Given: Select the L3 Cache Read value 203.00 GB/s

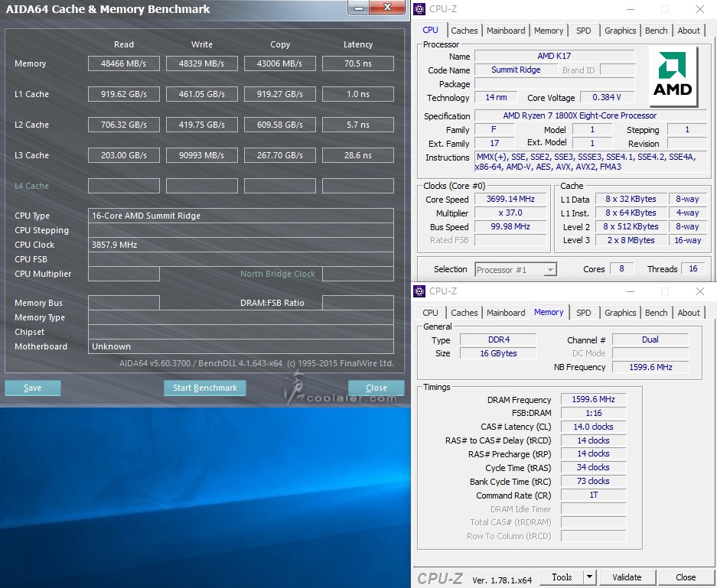Looking at the screenshot, I should (x=124, y=155).
